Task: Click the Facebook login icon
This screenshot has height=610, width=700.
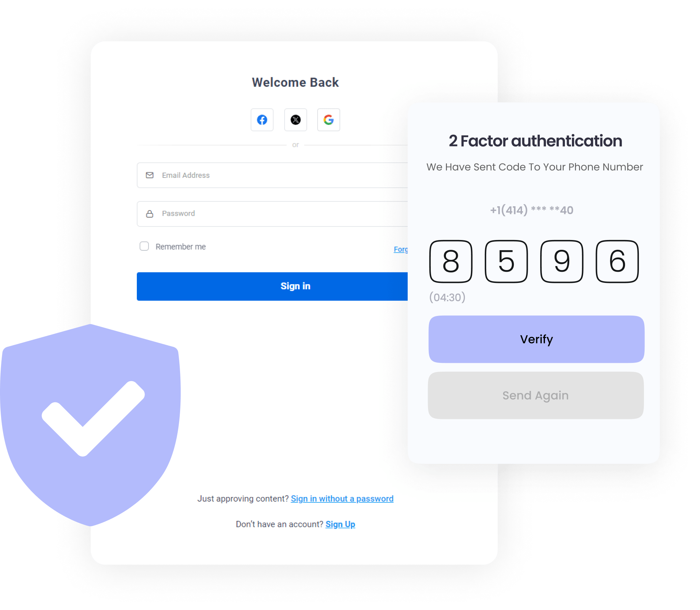Action: tap(262, 120)
